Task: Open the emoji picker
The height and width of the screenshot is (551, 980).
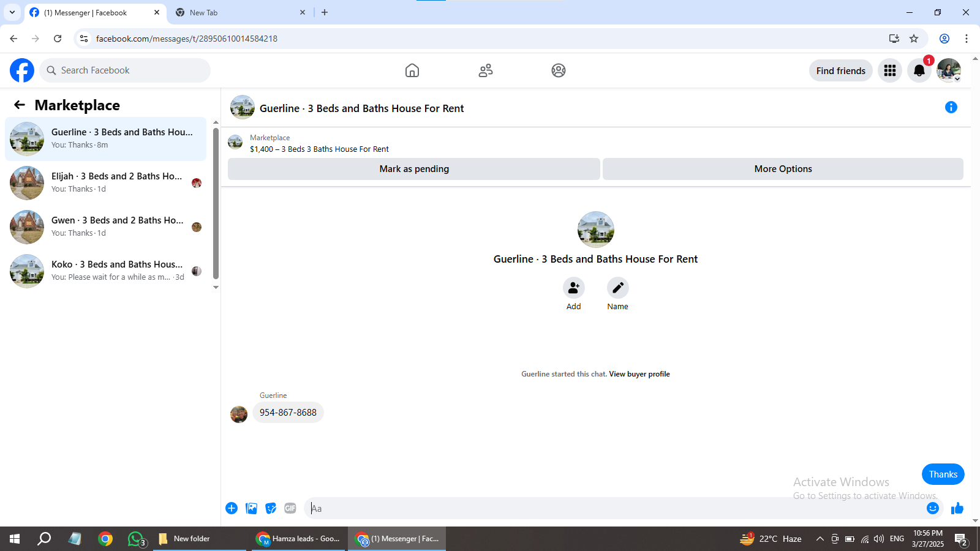Action: tap(933, 508)
